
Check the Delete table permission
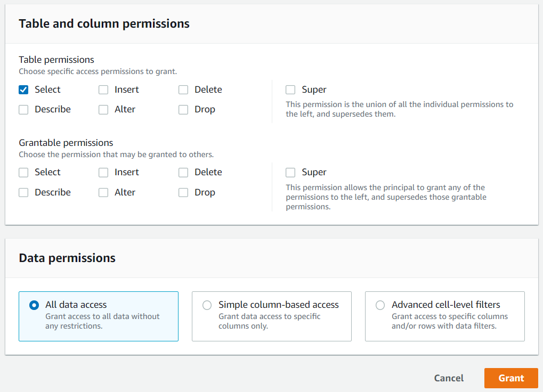183,90
